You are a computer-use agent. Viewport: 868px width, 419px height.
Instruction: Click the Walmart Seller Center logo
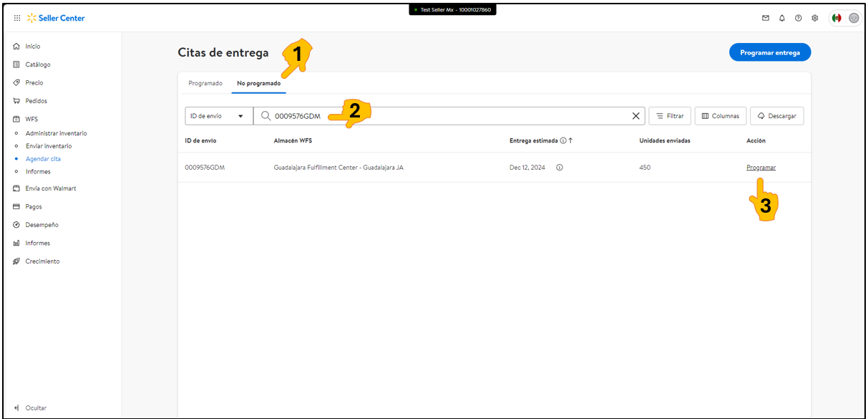[56, 18]
